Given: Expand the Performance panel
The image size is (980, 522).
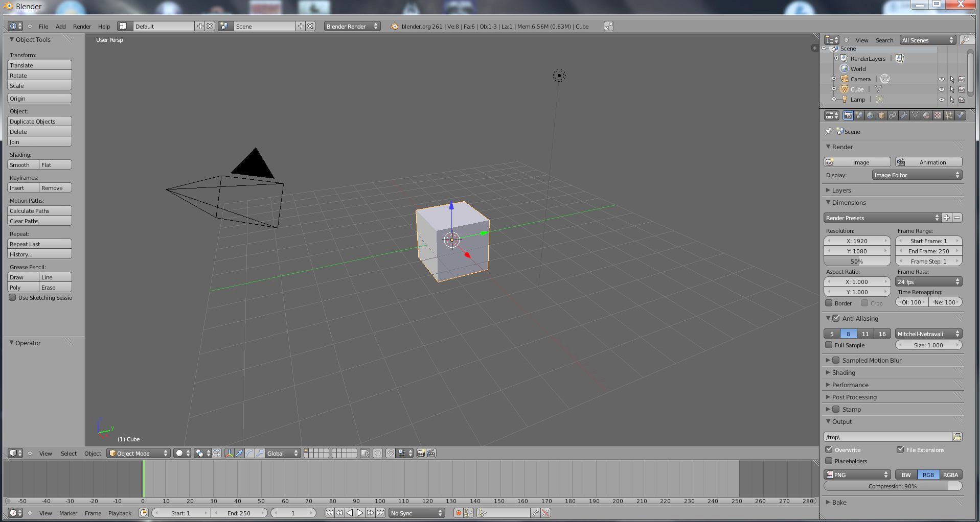Looking at the screenshot, I should coord(850,385).
